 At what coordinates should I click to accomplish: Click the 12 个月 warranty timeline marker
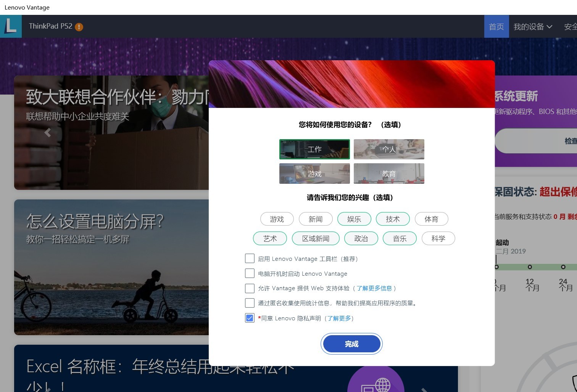point(530,267)
